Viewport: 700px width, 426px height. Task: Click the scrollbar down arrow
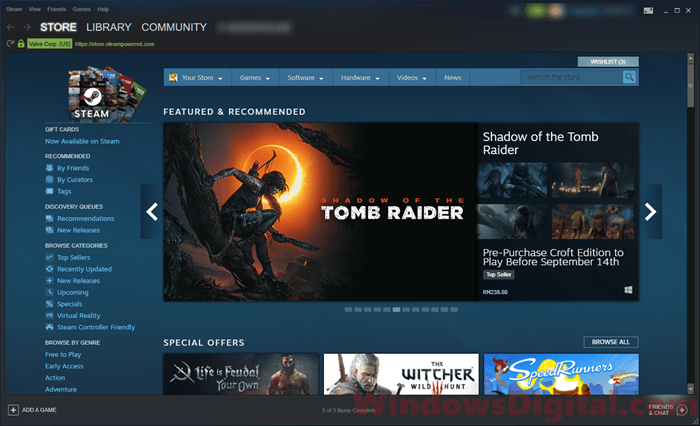click(691, 389)
